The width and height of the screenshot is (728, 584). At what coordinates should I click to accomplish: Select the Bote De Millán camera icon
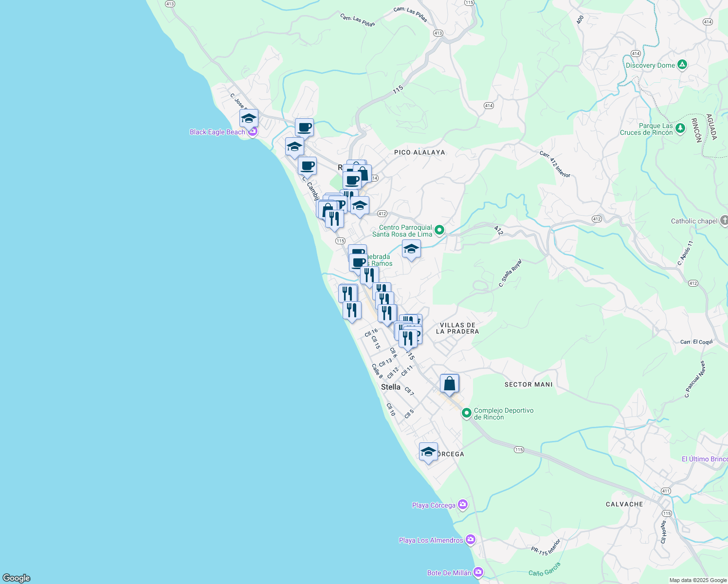pos(478,572)
